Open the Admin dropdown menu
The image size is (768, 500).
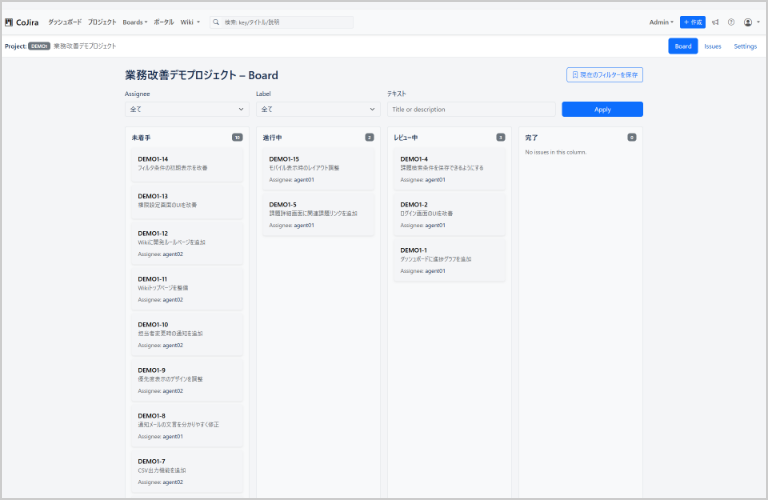point(661,22)
